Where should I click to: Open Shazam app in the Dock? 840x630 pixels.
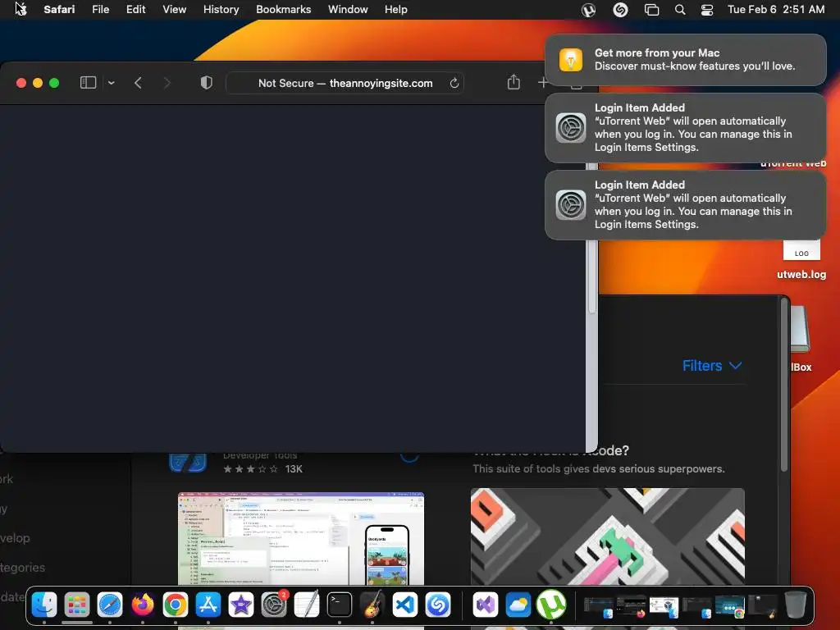point(438,605)
